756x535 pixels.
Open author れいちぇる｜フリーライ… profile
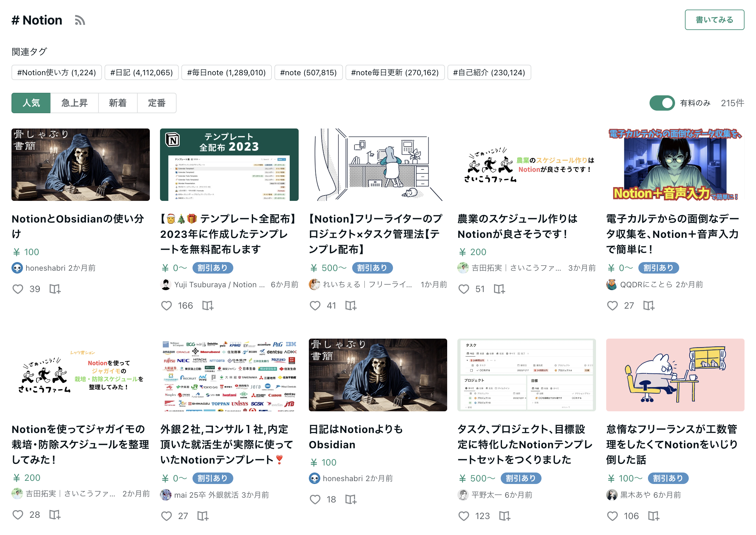367,284
